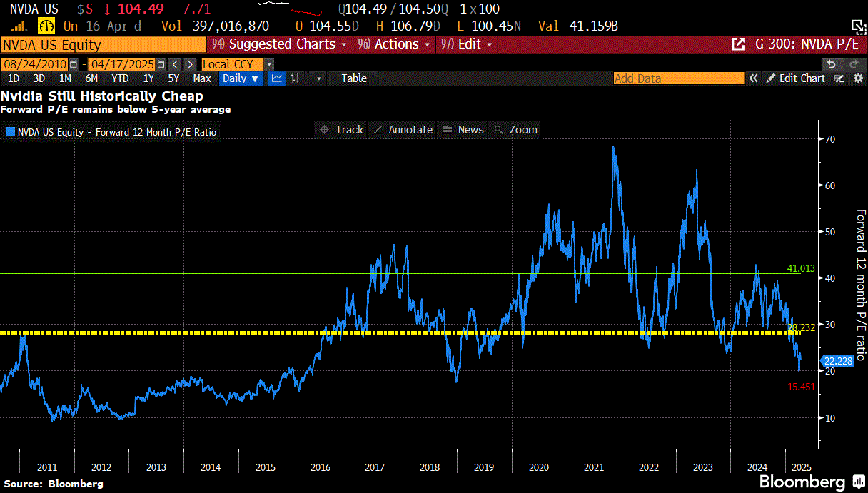
Task: Click the G 300: NVDA P/E title
Action: tap(807, 44)
